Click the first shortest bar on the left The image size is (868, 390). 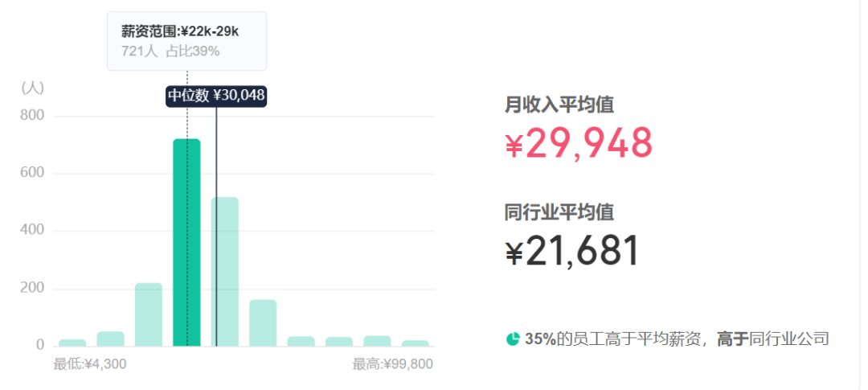click(x=72, y=343)
